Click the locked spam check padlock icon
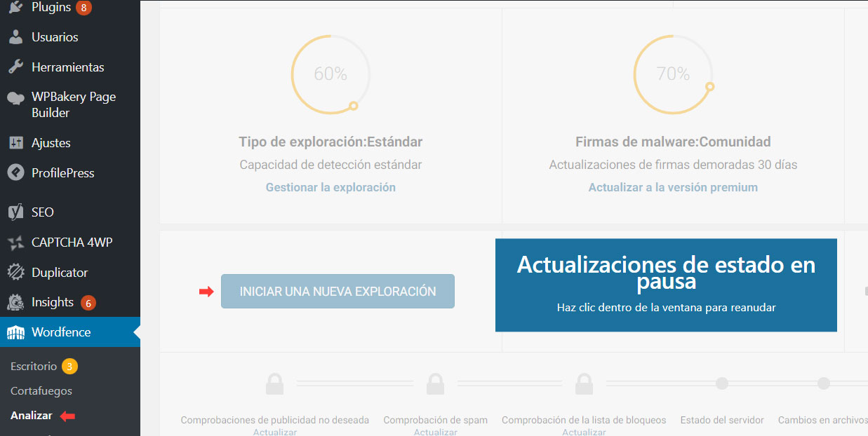868x436 pixels. pyautogui.click(x=435, y=384)
